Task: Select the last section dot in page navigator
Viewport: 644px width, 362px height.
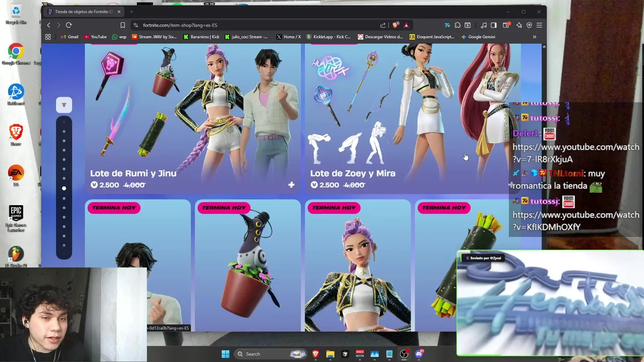Action: (x=64, y=246)
